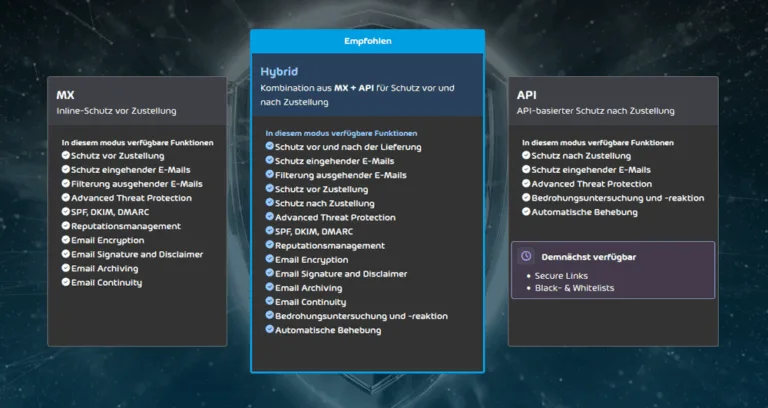Click checkmark icon for Schutz nach Zustellung in API card
The width and height of the screenshot is (768, 408).
pyautogui.click(x=526, y=156)
